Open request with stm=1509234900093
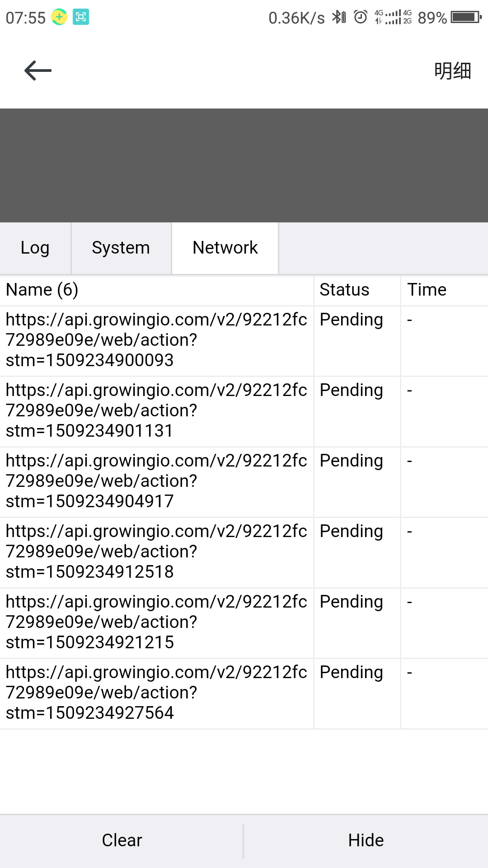This screenshot has width=488, height=868. pos(244,341)
